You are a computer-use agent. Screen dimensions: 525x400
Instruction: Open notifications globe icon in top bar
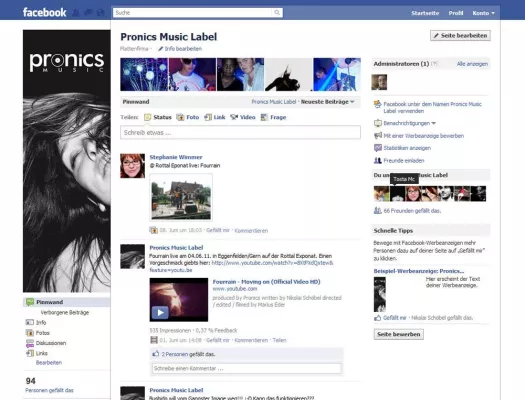[100, 13]
